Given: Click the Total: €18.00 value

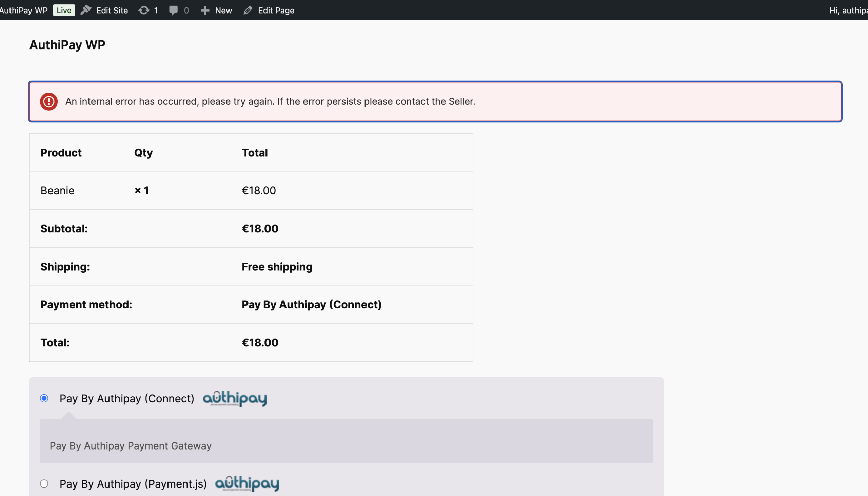Looking at the screenshot, I should (x=260, y=343).
